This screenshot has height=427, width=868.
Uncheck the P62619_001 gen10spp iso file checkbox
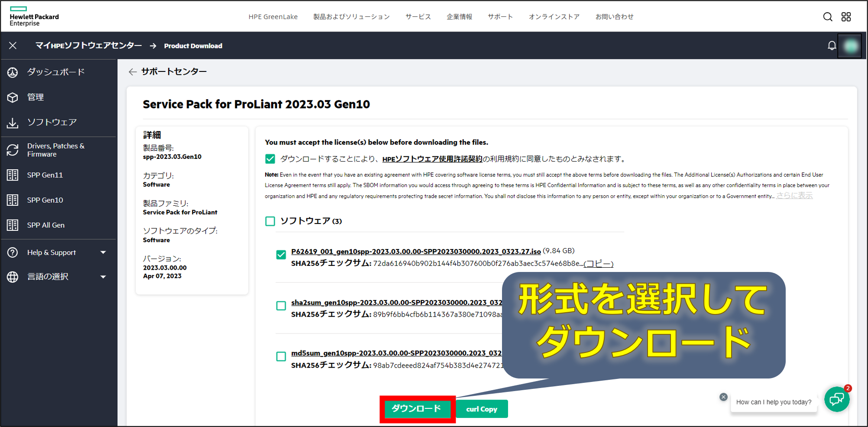tap(281, 255)
